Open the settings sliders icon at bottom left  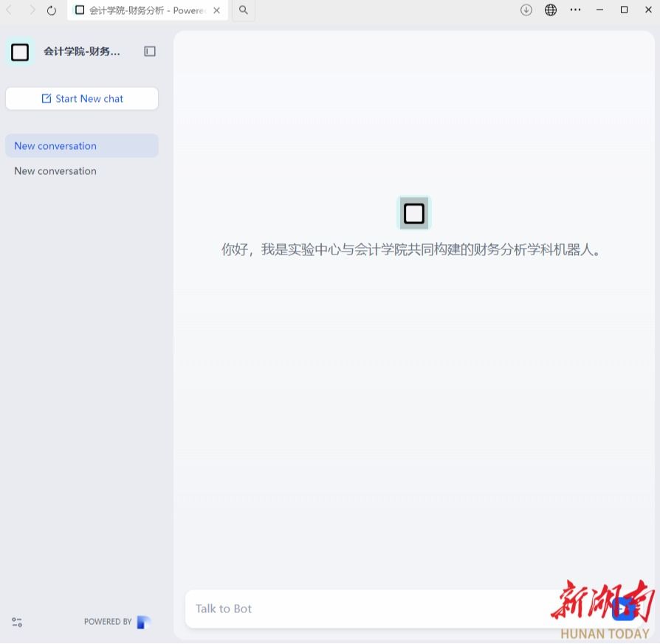pyautogui.click(x=17, y=622)
